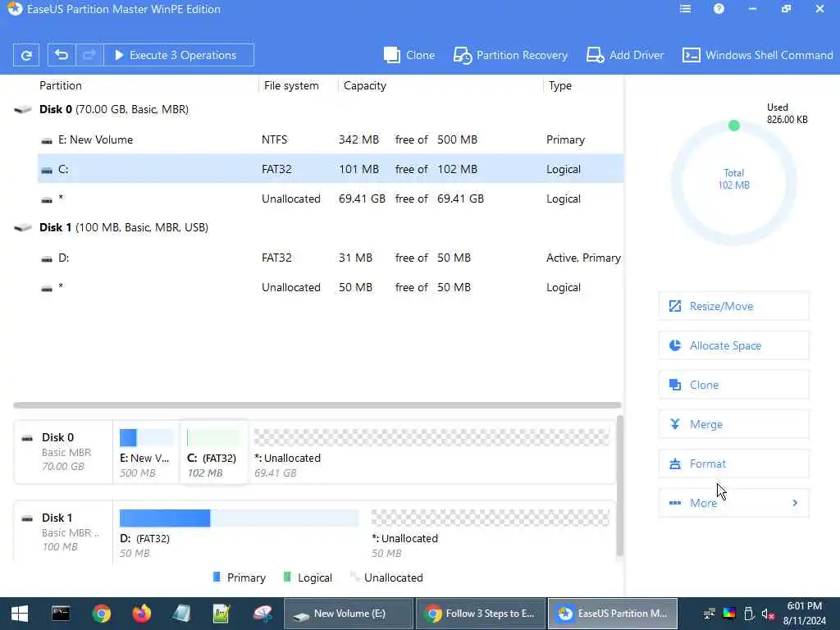Open Firefox from the taskbar
This screenshot has width=840, height=630.
point(141,614)
